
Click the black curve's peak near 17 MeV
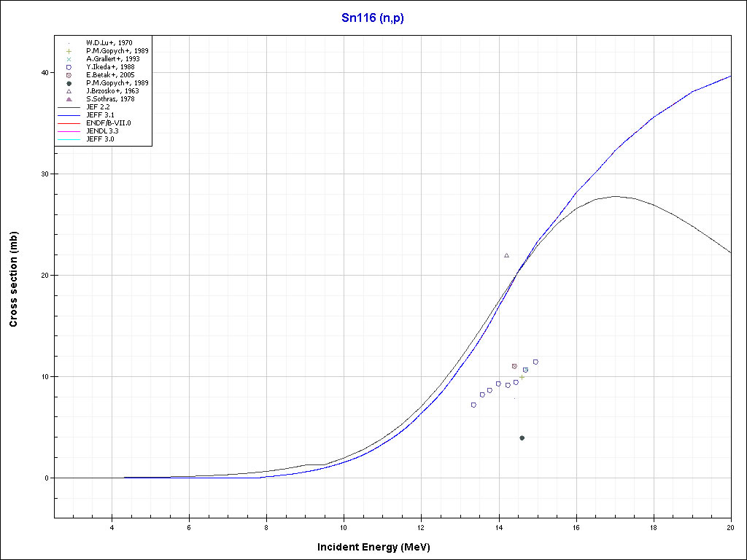click(x=615, y=196)
